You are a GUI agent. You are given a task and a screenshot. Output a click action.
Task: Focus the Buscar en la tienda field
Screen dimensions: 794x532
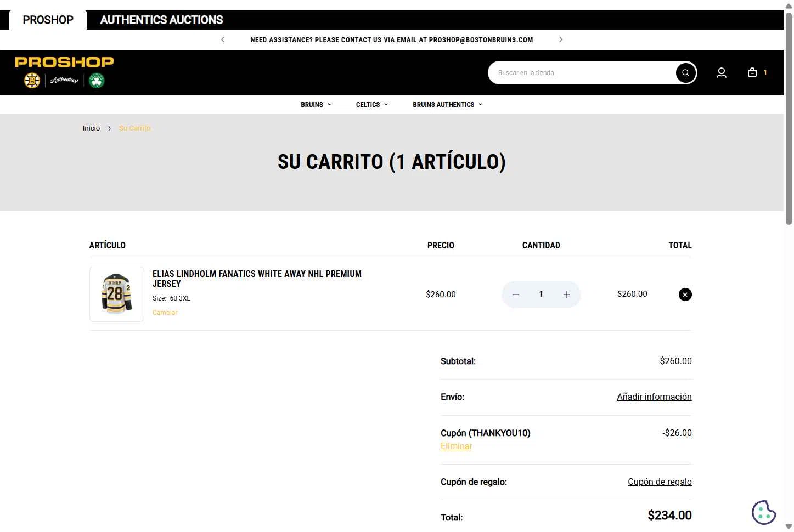coord(583,73)
